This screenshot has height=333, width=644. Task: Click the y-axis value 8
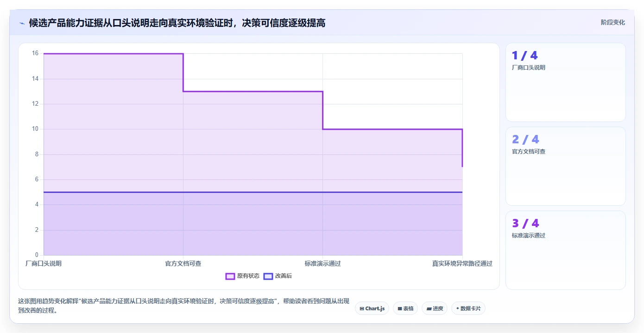click(x=37, y=154)
